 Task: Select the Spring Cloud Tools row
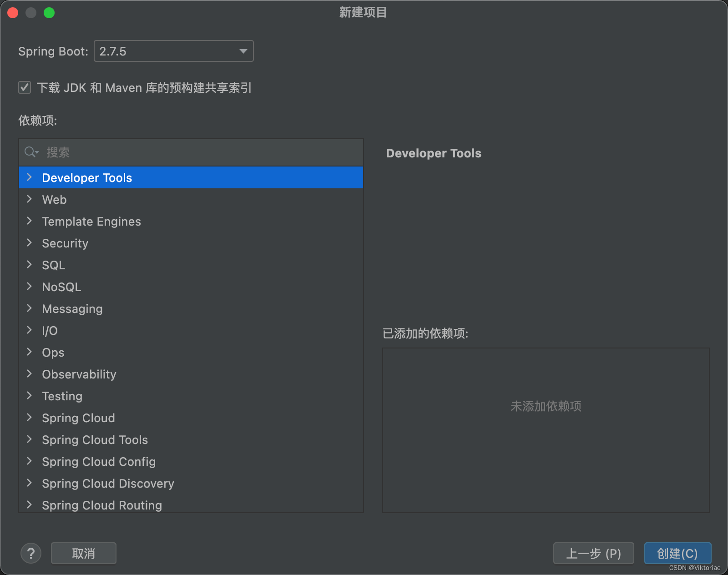click(x=191, y=439)
